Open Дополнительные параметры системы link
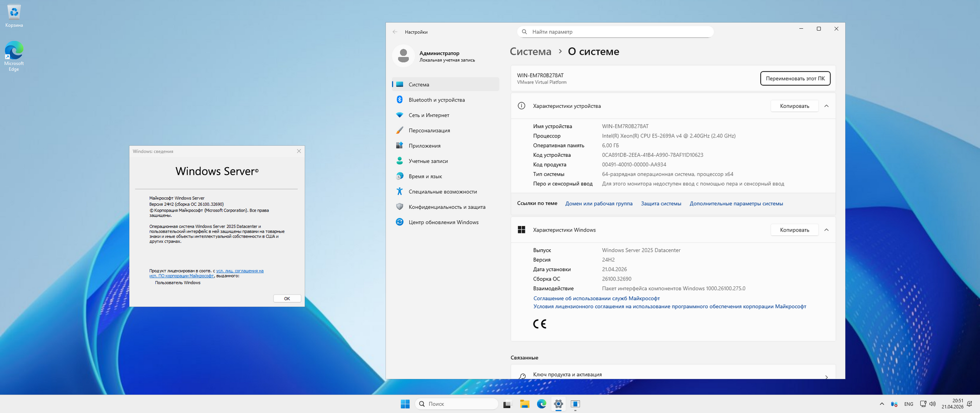980x413 pixels. (x=736, y=204)
